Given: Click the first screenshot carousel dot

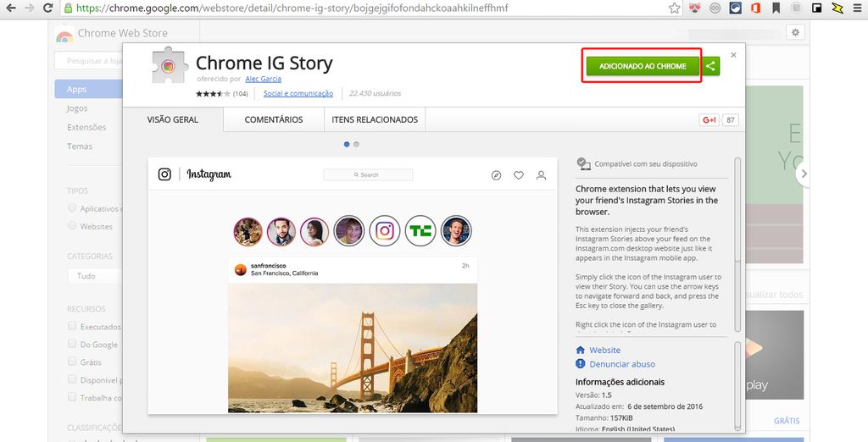Looking at the screenshot, I should 347,145.
